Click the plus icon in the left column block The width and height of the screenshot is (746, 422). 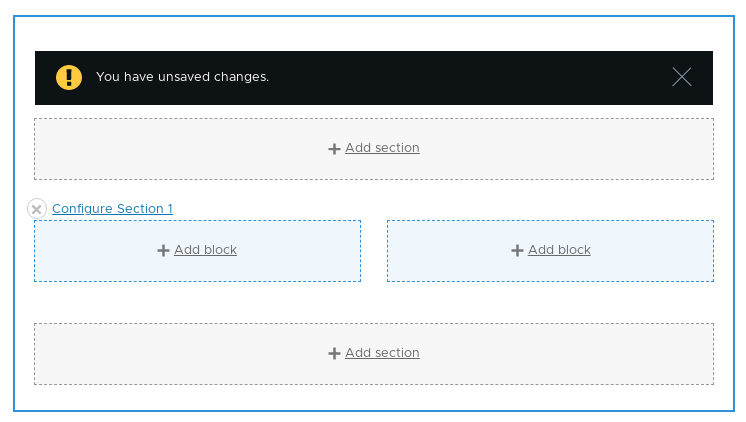click(x=163, y=251)
